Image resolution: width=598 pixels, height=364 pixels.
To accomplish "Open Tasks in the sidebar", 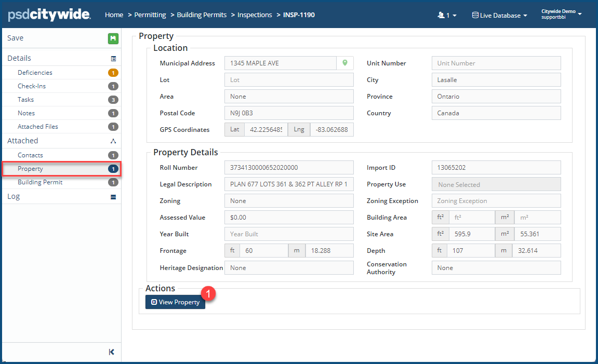I will pos(62,100).
